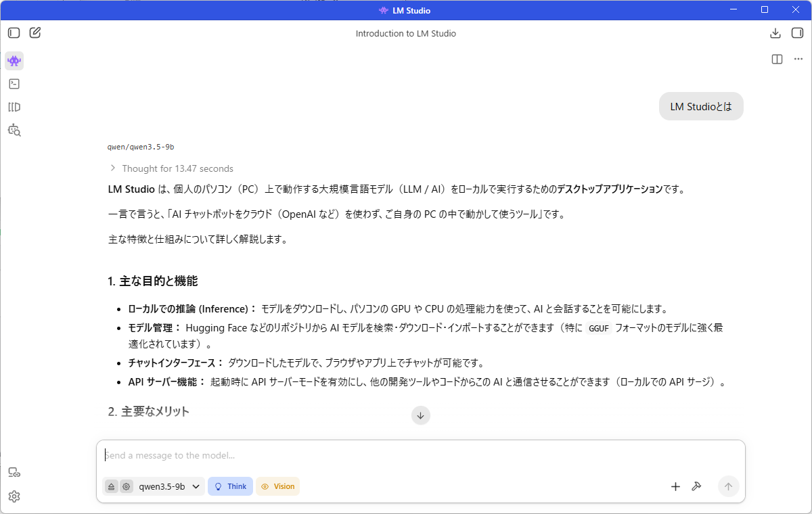Click the LM Studio logo in the title bar
The height and width of the screenshot is (514, 812).
384,10
